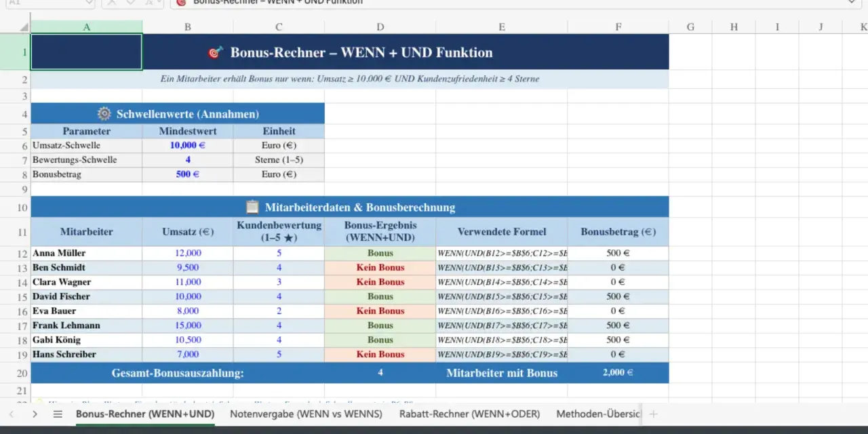Select column B header
This screenshot has width=868, height=434.
click(x=188, y=27)
